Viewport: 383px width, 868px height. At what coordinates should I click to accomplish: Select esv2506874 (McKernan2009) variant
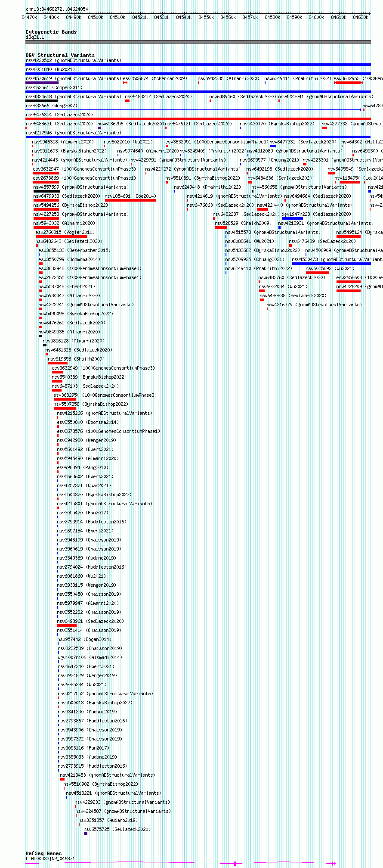[155, 78]
